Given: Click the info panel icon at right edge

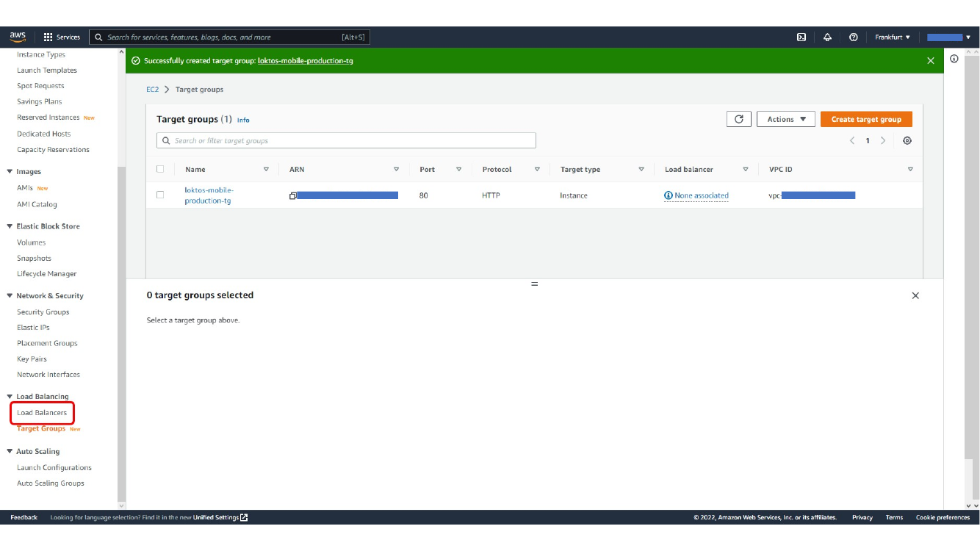Looking at the screenshot, I should click(954, 59).
